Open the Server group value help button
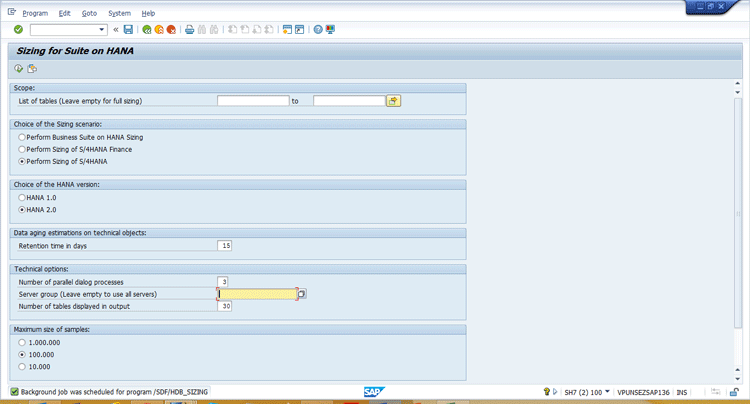Screen dimensions: 750x404 [x=302, y=294]
